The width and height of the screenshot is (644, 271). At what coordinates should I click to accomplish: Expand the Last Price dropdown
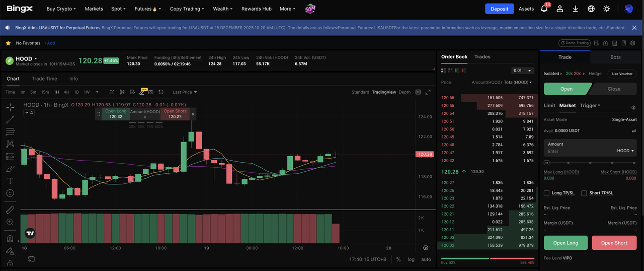[185, 92]
